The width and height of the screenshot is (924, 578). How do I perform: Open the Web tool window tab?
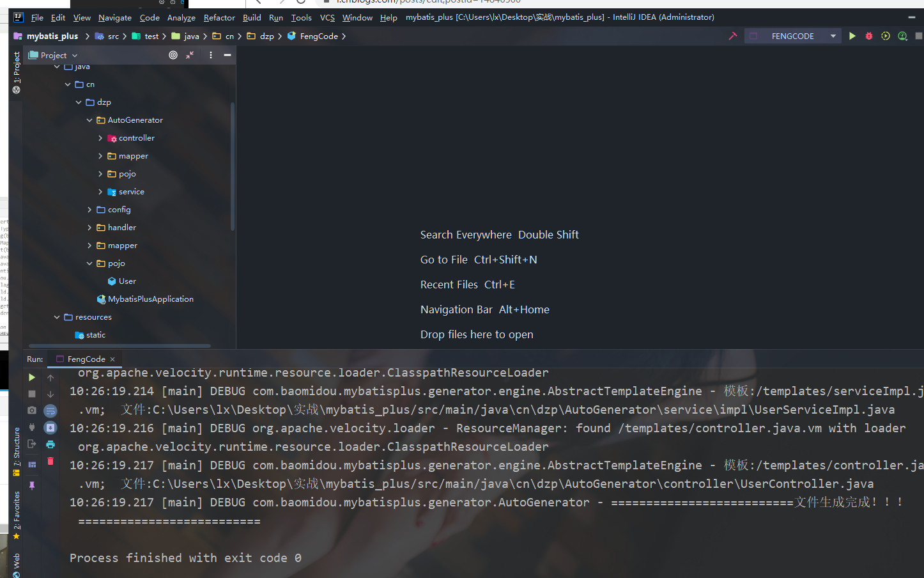point(17,564)
